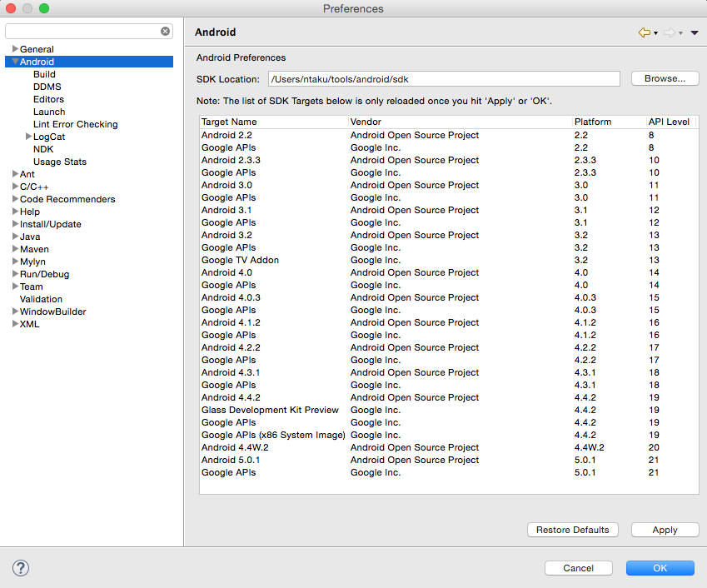Expand the Help preferences node

click(15, 211)
